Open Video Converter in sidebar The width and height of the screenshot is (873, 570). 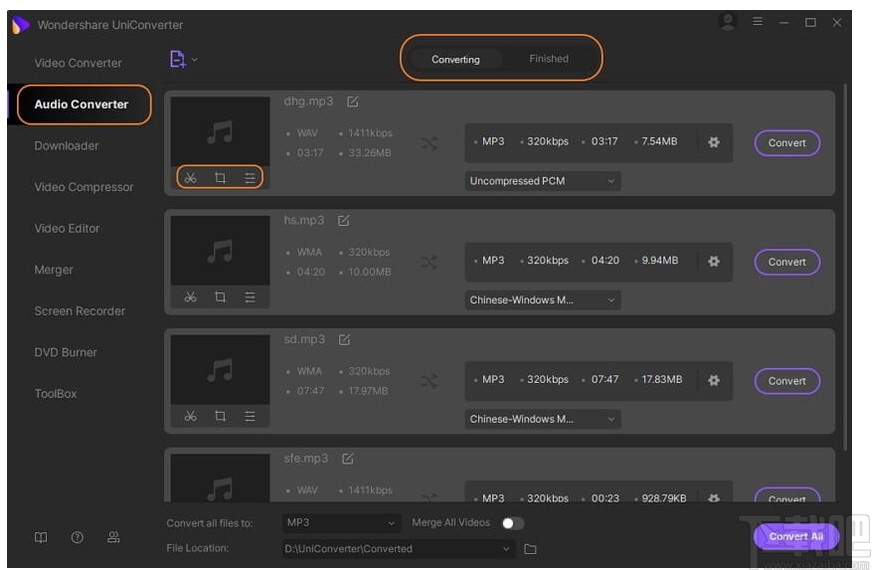pyautogui.click(x=78, y=63)
